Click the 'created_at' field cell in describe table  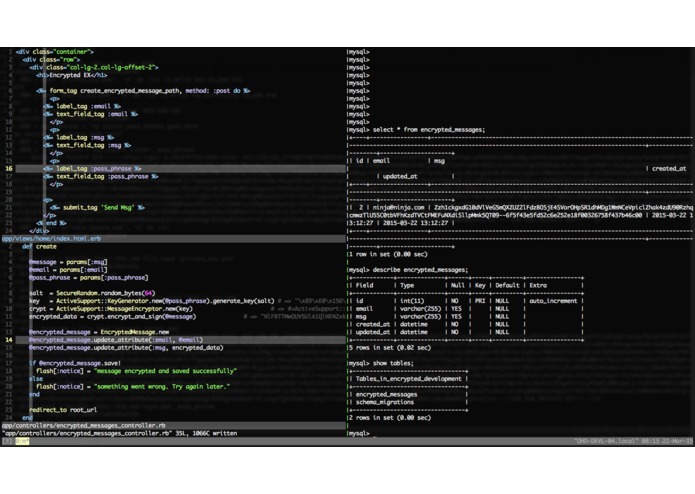373,324
